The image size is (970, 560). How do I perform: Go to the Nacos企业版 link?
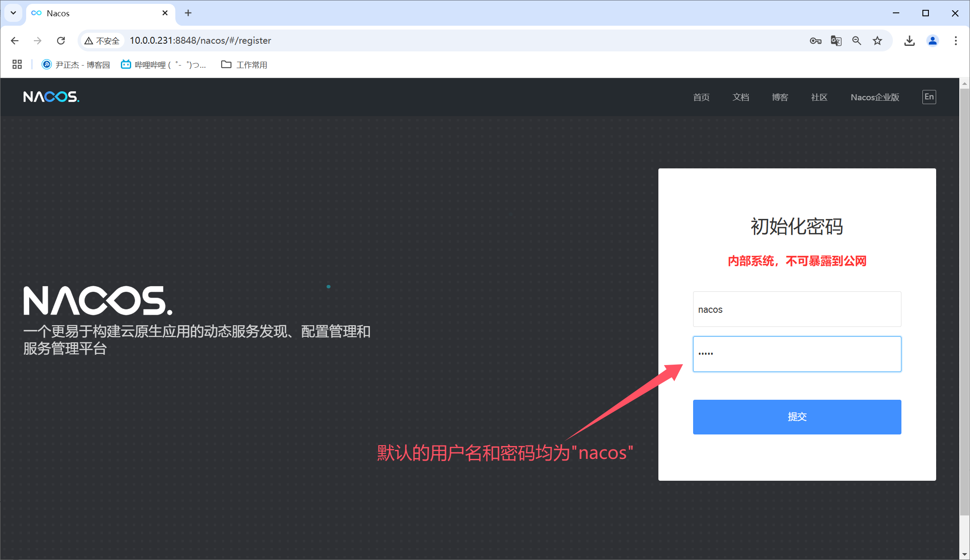(874, 97)
